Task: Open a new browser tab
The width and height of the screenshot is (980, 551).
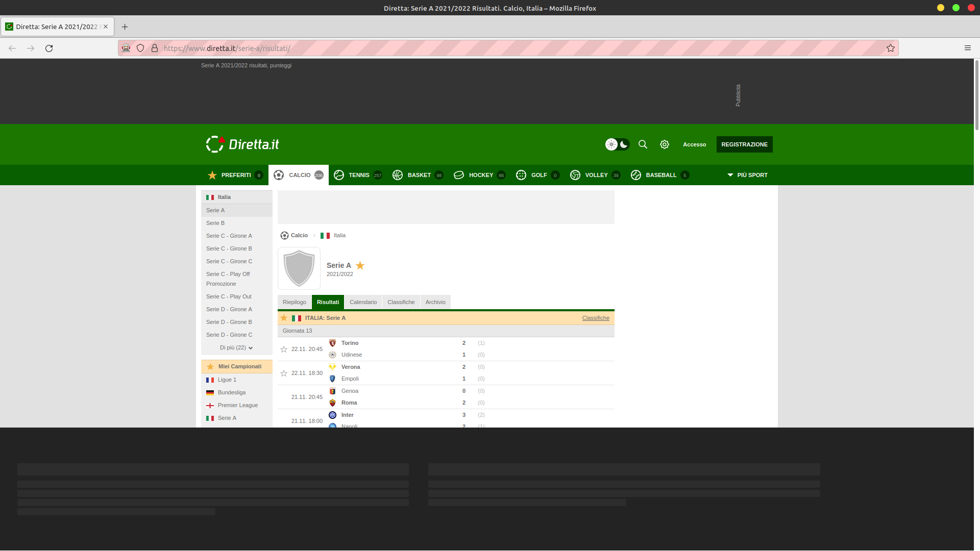Action: pos(125,27)
